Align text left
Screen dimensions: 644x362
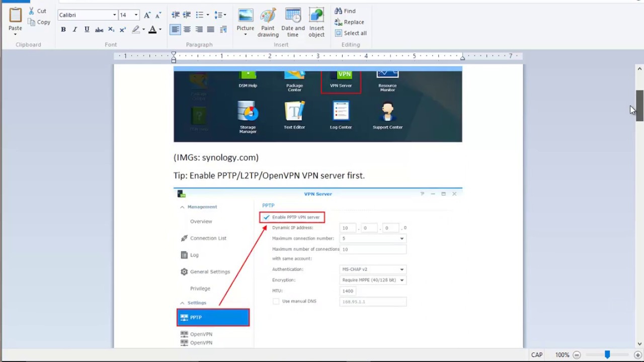175,30
